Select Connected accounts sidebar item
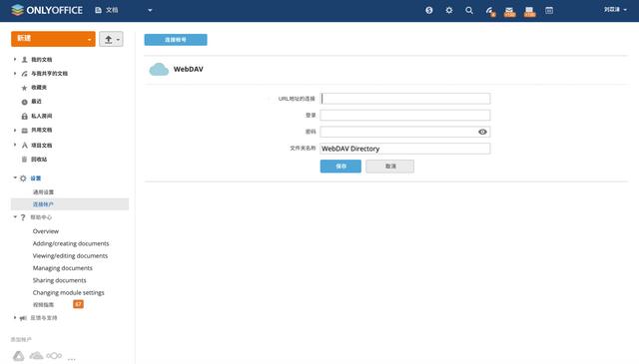639x364 pixels. tap(70, 204)
